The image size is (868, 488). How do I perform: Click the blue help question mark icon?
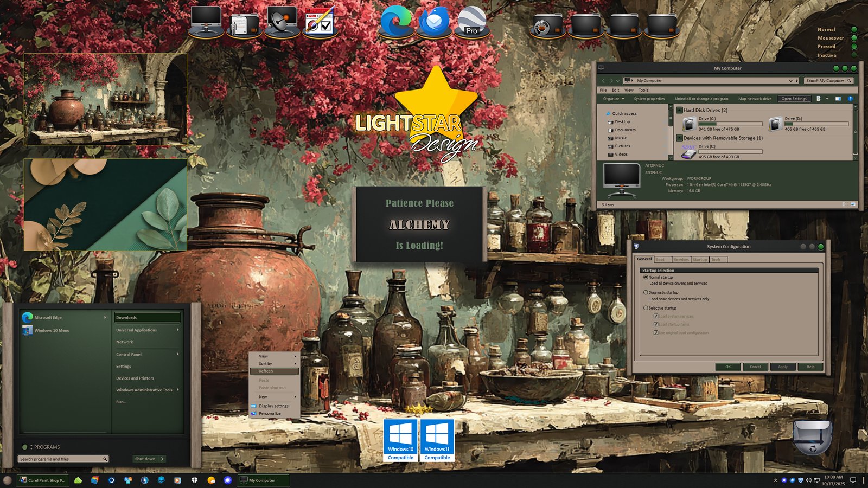(x=850, y=99)
